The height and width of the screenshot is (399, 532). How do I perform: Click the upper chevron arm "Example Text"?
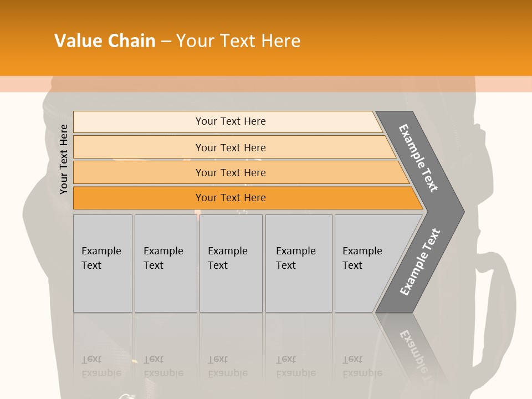[418, 158]
